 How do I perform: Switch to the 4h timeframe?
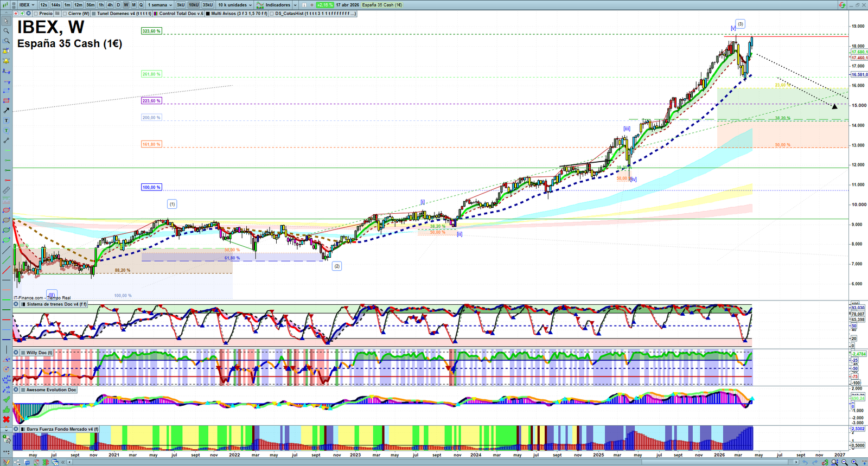(x=110, y=5)
